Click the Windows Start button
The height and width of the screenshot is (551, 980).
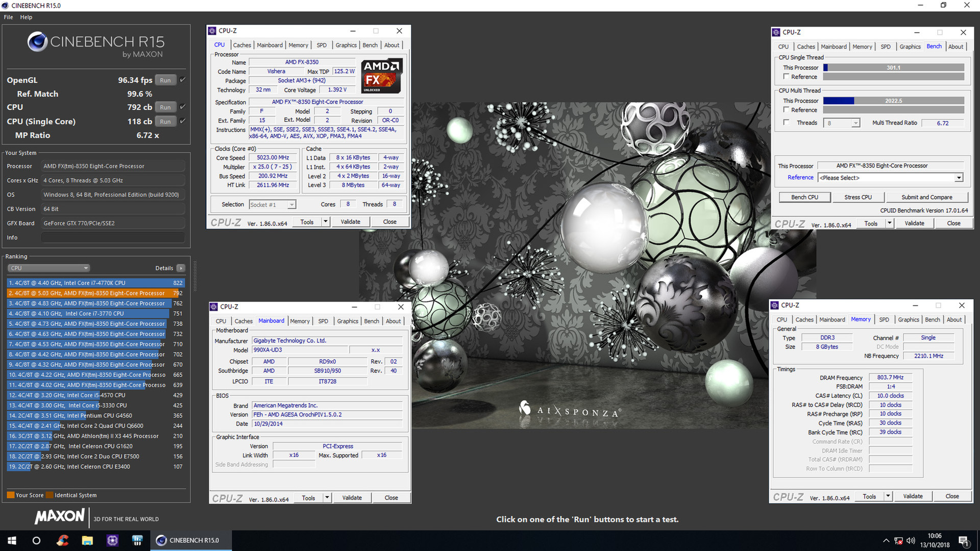click(12, 540)
